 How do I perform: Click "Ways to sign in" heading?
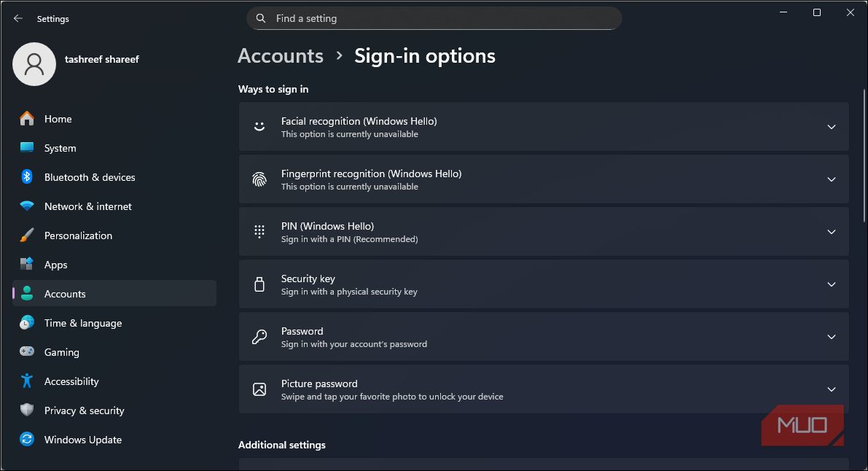[273, 89]
